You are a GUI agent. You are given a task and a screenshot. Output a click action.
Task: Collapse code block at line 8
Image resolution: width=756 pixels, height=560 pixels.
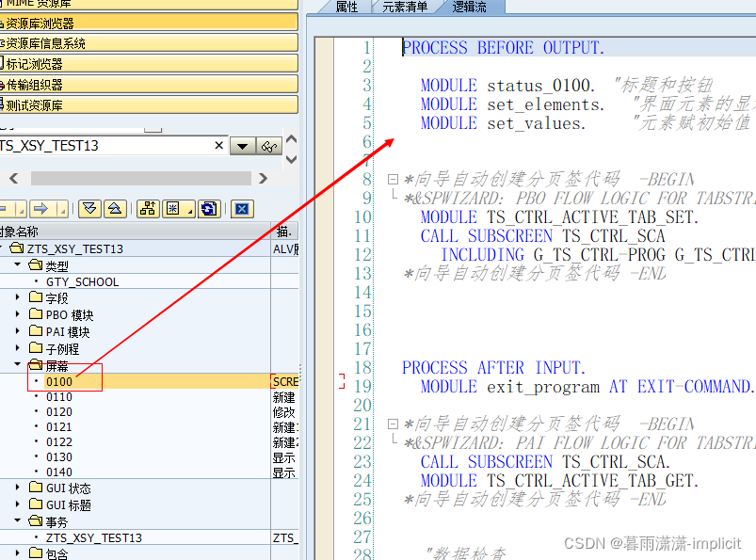393,179
